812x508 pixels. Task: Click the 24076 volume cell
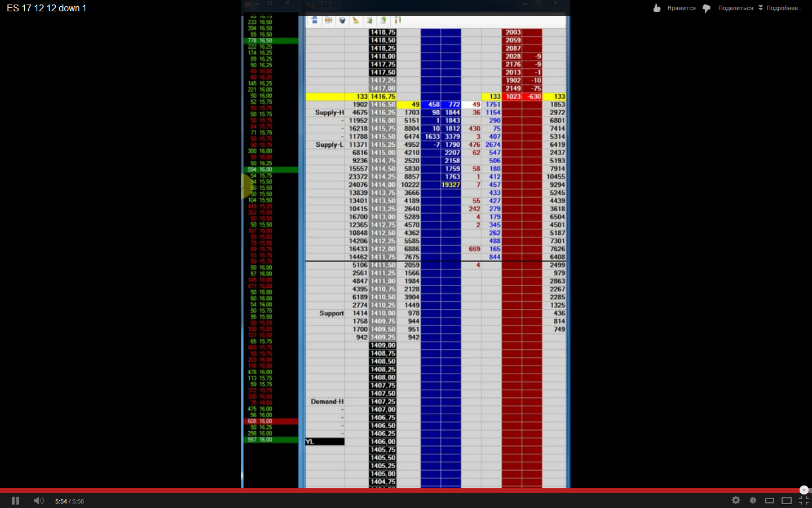(x=358, y=185)
